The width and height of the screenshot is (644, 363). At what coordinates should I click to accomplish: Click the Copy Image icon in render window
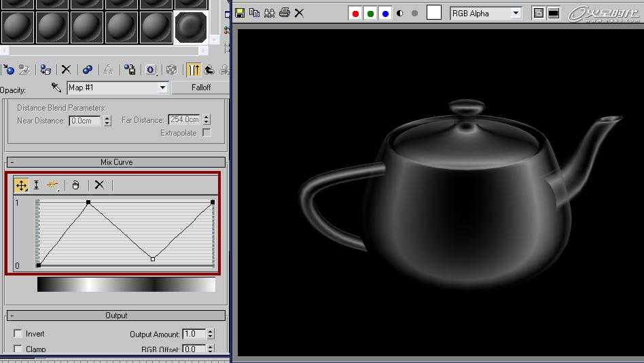255,13
